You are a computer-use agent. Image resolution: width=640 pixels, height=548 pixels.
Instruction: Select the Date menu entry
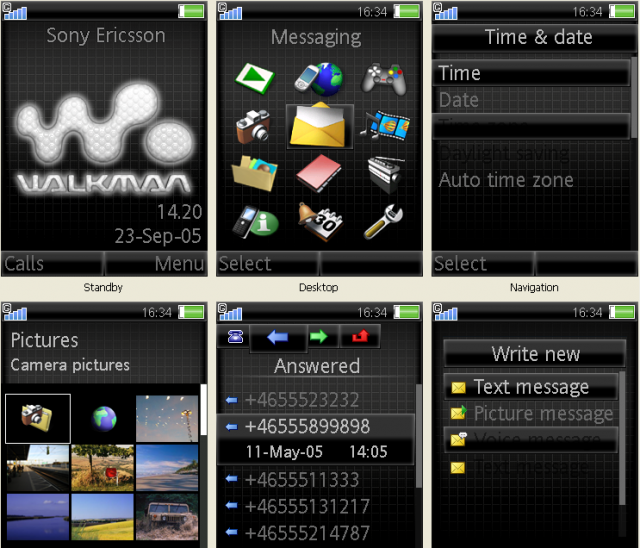[x=531, y=100]
